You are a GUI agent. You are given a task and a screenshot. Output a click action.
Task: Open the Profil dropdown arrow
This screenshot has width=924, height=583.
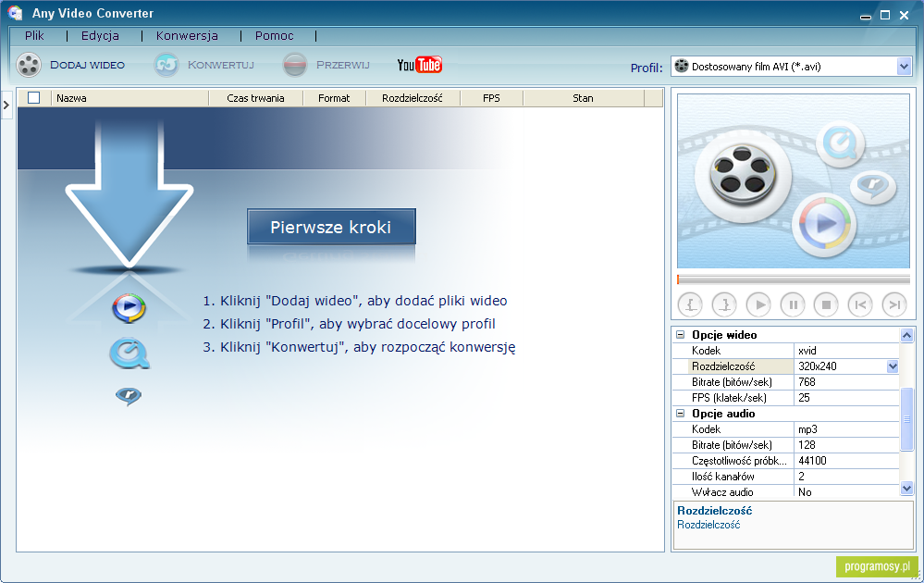(x=904, y=67)
